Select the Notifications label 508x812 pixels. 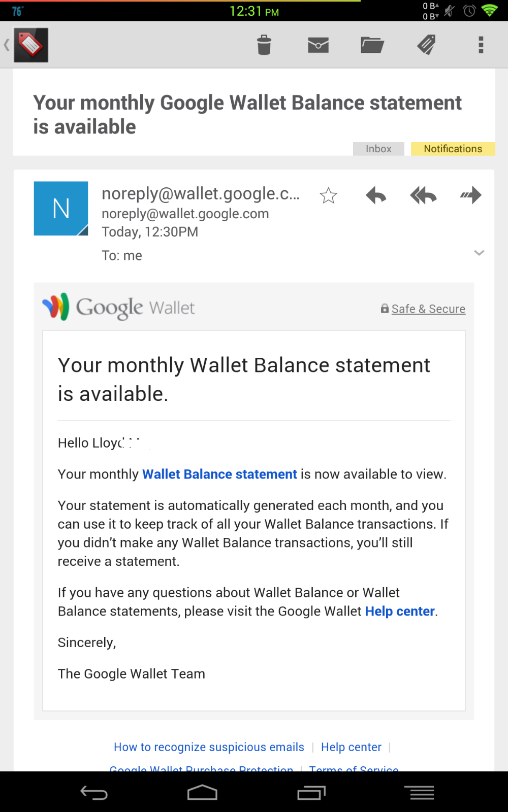pyautogui.click(x=453, y=149)
